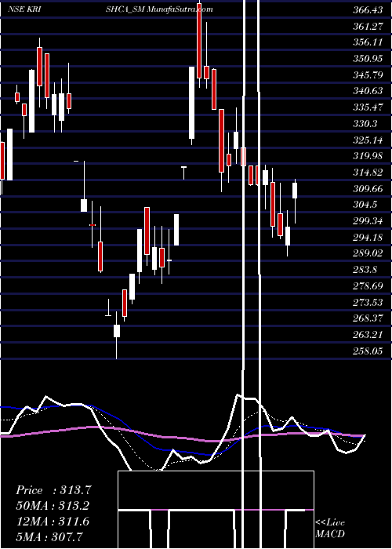Click the tall red candlestick reaching above 366
Image resolution: width=392 pixels, height=549 pixels.
[x=199, y=45]
